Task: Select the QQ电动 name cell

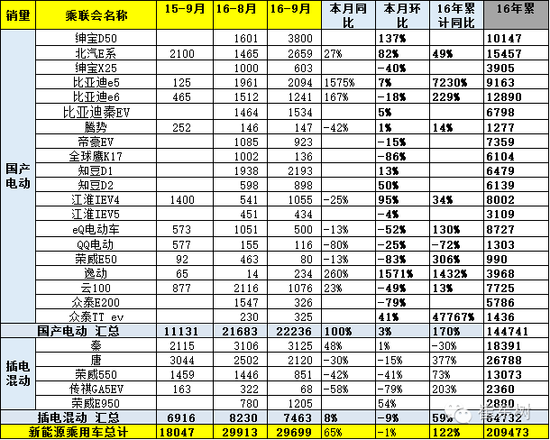Action: (x=96, y=244)
